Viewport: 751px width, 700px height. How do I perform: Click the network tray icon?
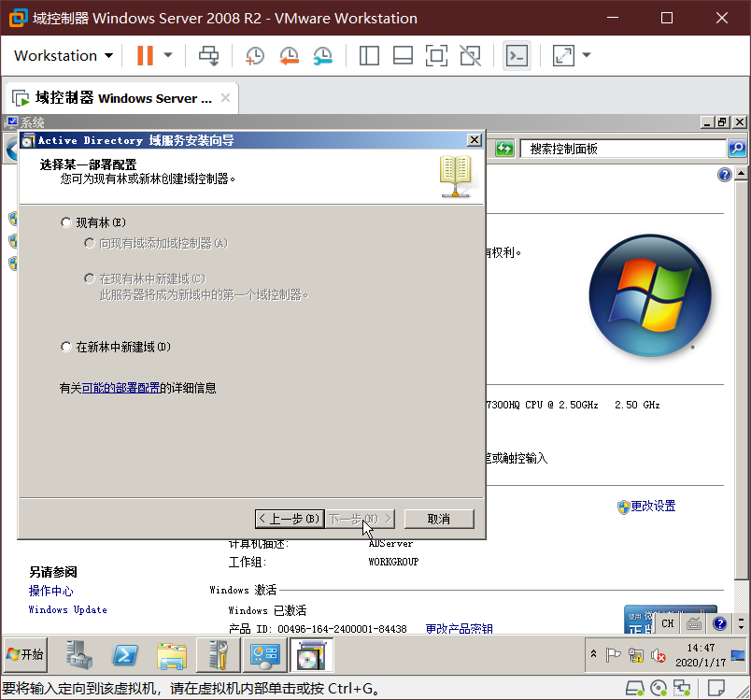coord(636,655)
